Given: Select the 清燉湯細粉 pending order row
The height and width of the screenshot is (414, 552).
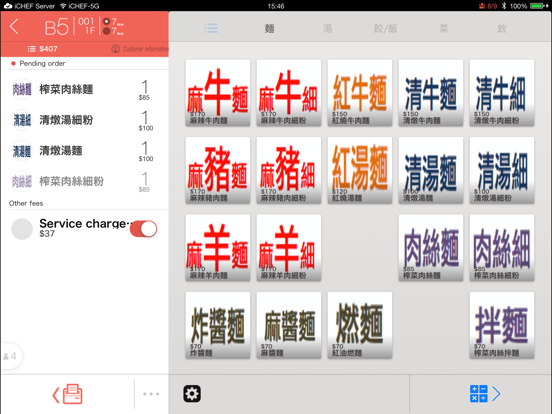Looking at the screenshot, I should pyautogui.click(x=84, y=120).
